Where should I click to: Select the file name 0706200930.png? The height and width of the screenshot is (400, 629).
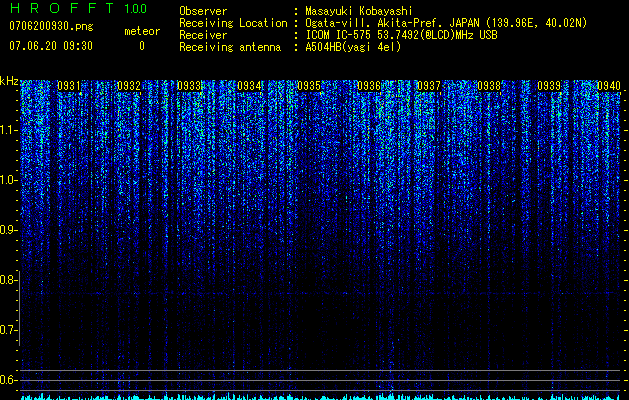pyautogui.click(x=51, y=26)
